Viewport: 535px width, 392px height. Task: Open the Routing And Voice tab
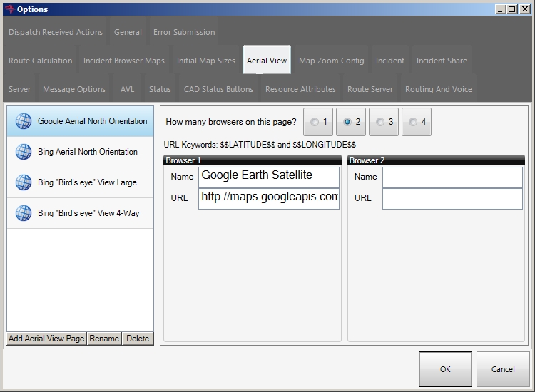click(x=439, y=89)
